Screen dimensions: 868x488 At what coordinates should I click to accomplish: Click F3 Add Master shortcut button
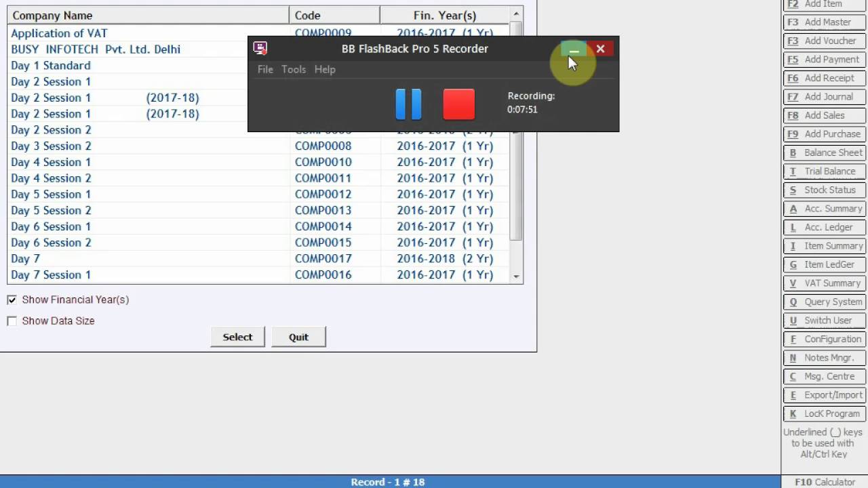coord(825,22)
